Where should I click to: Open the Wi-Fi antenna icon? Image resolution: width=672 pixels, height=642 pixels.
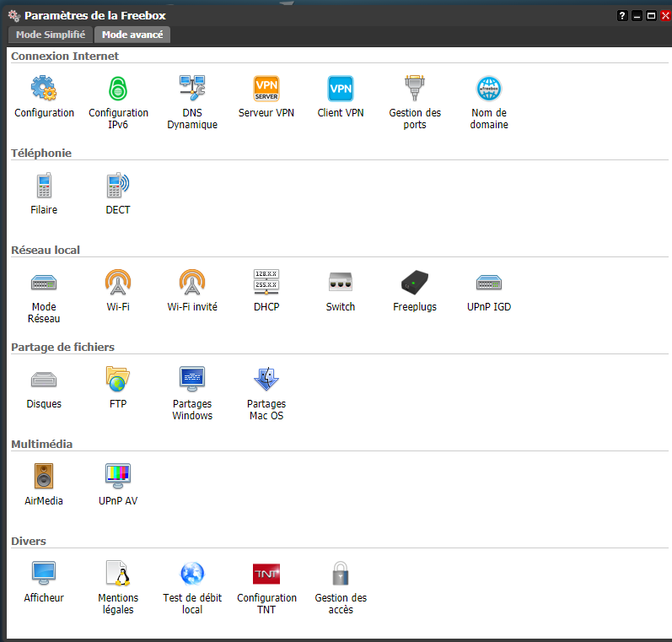[118, 282]
